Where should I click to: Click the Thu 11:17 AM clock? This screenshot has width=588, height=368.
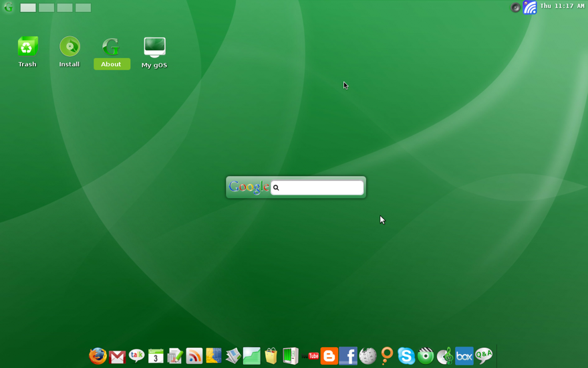562,6
